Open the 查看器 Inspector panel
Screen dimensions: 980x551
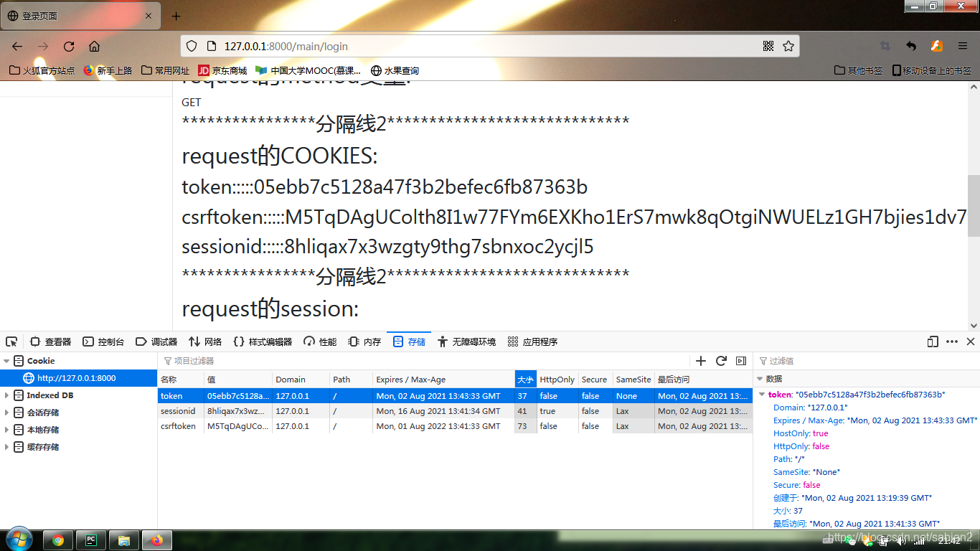51,342
